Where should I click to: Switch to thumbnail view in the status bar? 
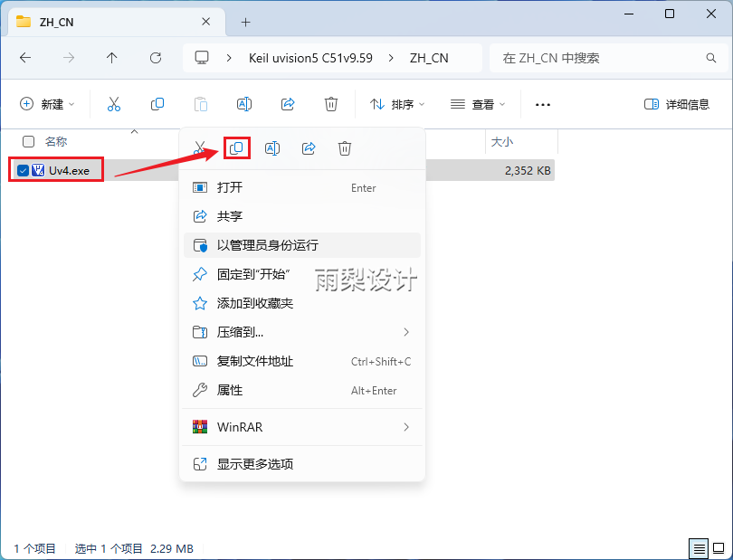click(718, 548)
